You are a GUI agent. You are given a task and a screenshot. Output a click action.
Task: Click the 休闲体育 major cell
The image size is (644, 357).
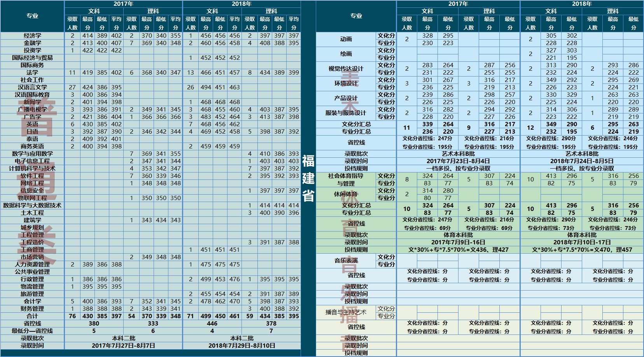coord(346,194)
